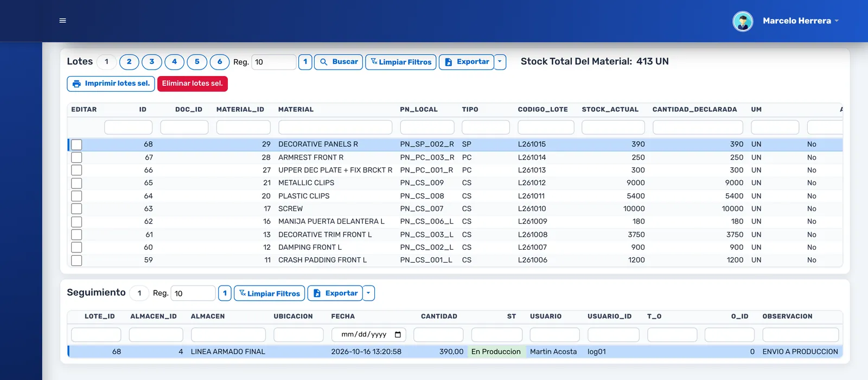
Task: Clear the Lotes filters with Limpiar Filtros
Action: point(401,62)
